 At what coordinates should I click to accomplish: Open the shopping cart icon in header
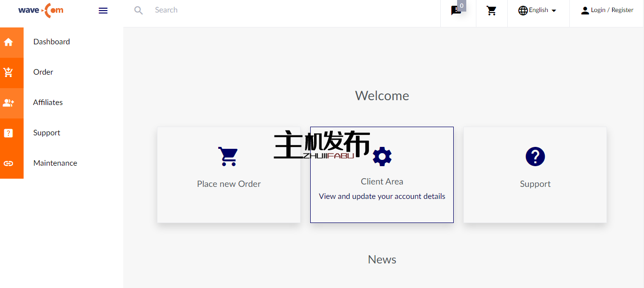[x=491, y=11]
